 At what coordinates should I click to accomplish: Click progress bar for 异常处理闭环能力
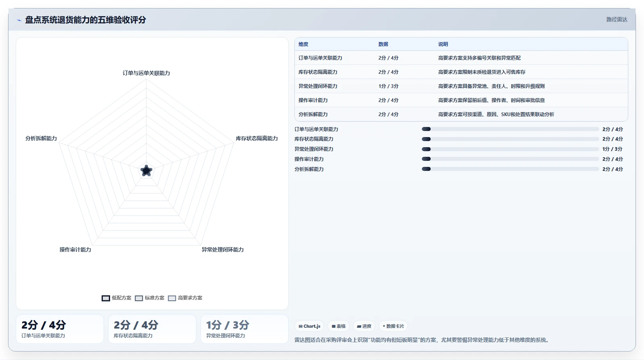pos(510,149)
